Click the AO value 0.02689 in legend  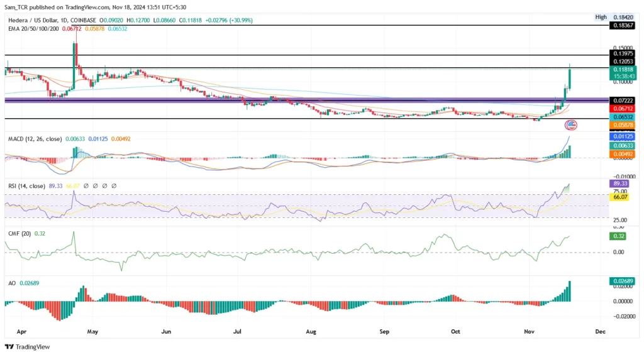[29, 283]
